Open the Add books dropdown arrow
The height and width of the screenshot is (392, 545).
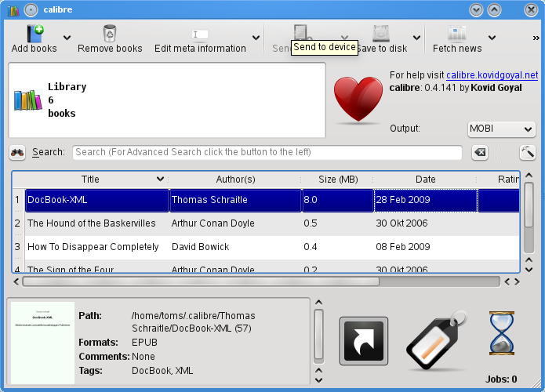tap(67, 38)
